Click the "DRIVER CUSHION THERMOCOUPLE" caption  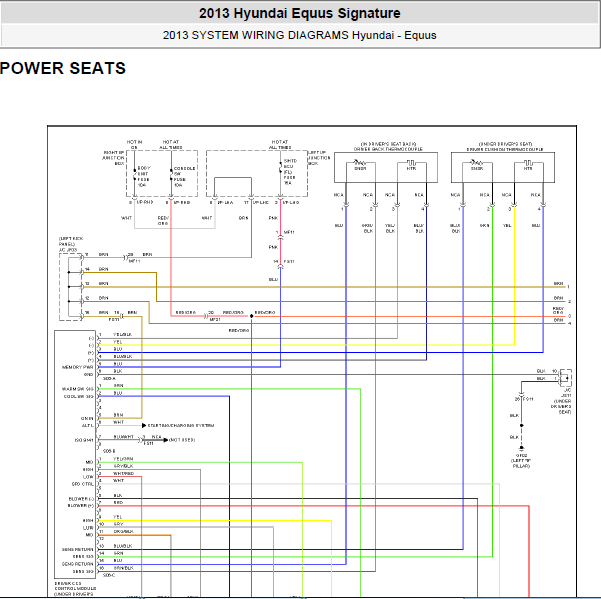tap(505, 149)
